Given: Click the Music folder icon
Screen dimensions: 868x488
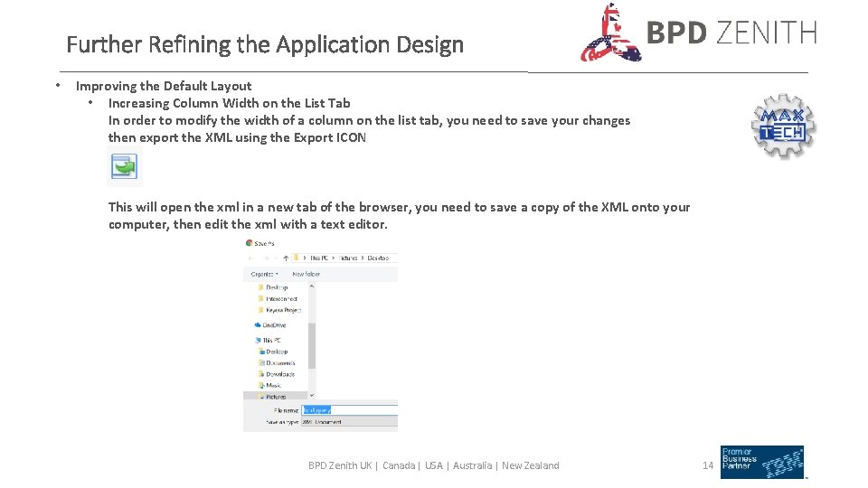Looking at the screenshot, I should [x=262, y=386].
